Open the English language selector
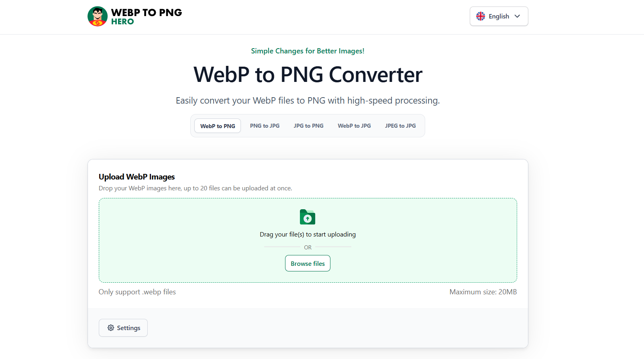Image resolution: width=644 pixels, height=359 pixels. coord(499,16)
